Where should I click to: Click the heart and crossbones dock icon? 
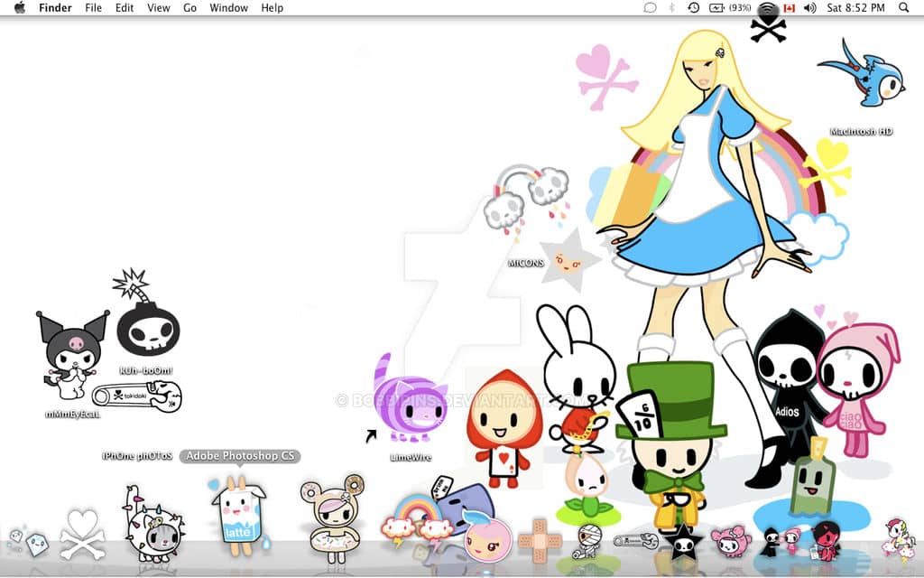point(82,535)
